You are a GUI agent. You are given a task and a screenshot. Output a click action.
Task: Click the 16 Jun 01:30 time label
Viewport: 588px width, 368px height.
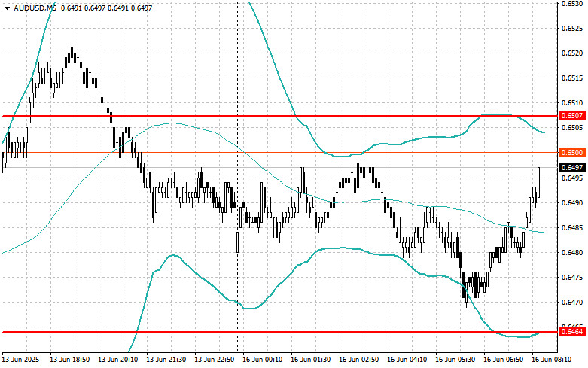310,360
